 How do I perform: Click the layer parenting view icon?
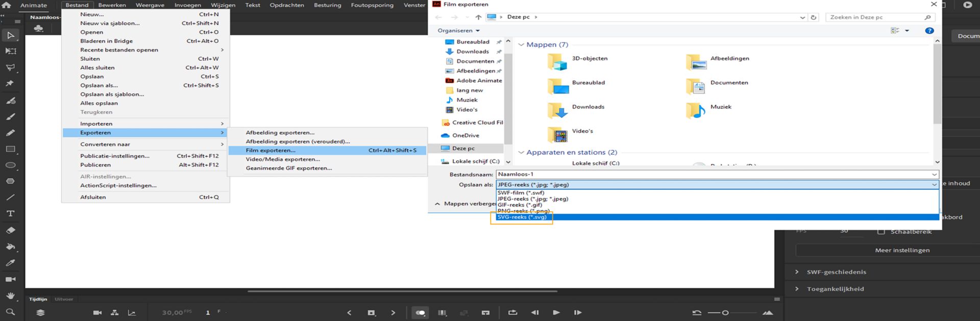[115, 313]
